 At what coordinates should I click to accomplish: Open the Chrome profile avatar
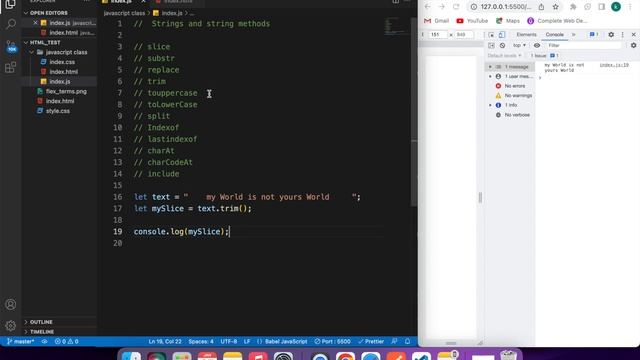tap(616, 7)
